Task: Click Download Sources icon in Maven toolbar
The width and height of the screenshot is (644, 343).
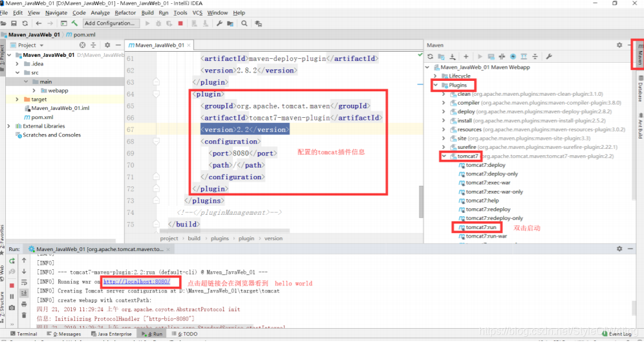Action: coord(452,56)
